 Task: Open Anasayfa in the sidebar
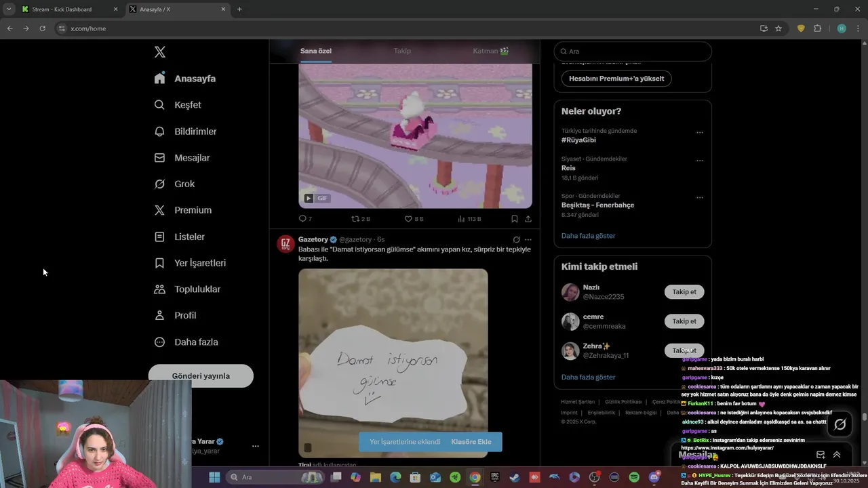(x=185, y=79)
